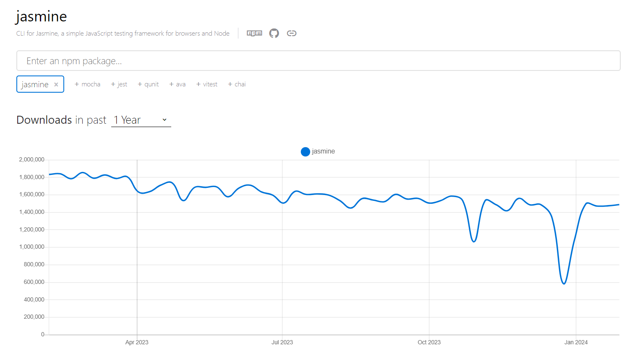640x364 pixels.
Task: Add vitest to the comparison
Action: (x=207, y=84)
